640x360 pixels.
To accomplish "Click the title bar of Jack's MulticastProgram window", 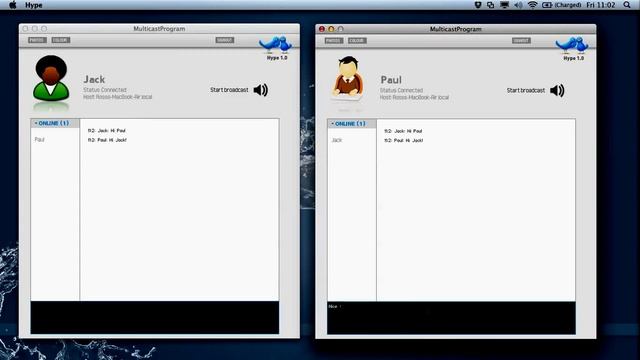I will pyautogui.click(x=159, y=29).
